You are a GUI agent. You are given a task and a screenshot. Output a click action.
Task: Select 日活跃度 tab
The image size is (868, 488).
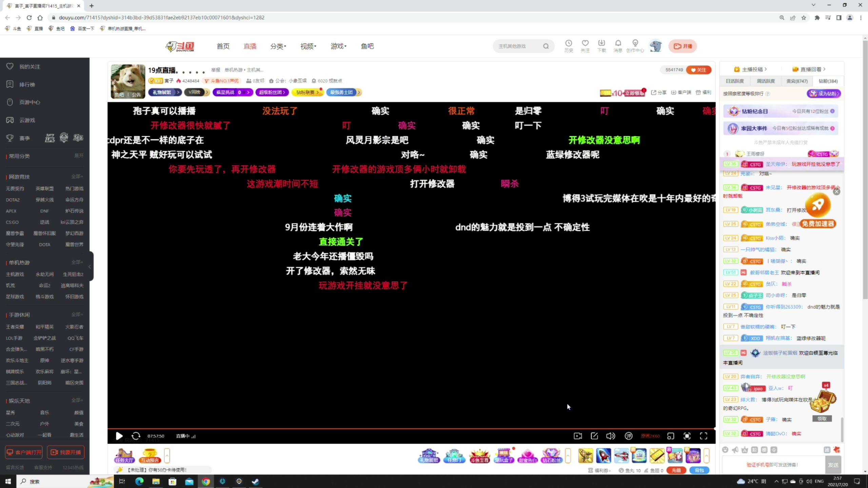735,81
